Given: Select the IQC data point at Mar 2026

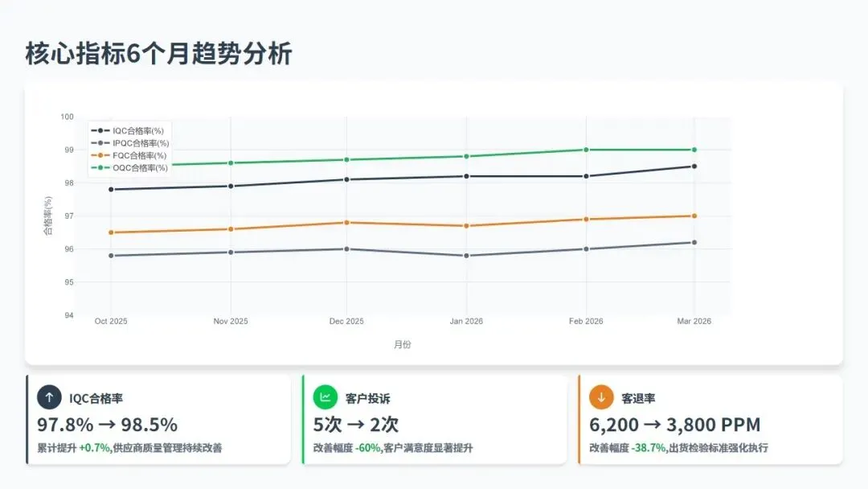Looking at the screenshot, I should click(x=694, y=166).
